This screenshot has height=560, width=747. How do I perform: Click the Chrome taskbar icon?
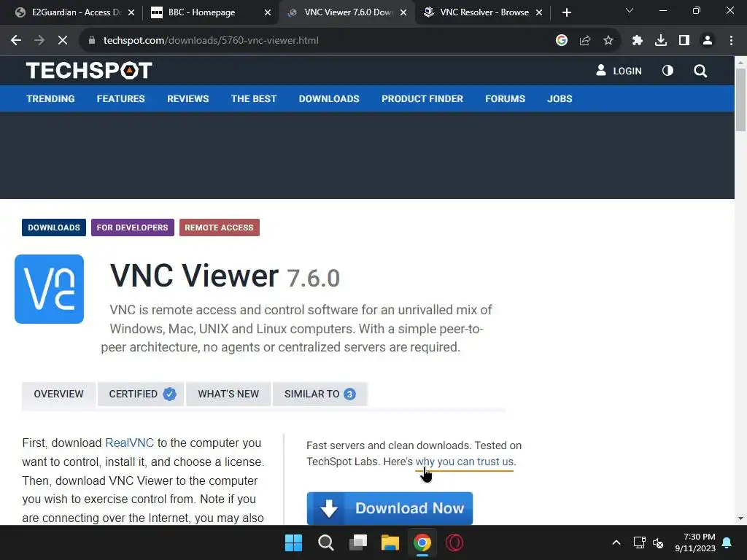[422, 542]
